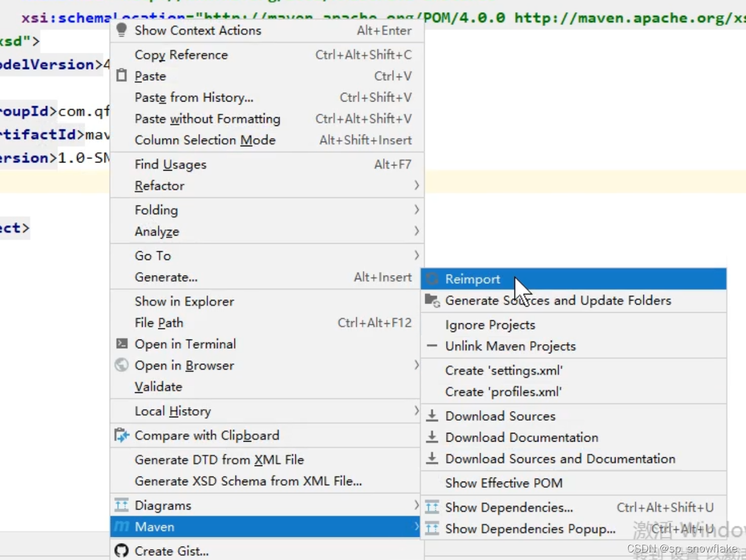Click the GitHub icon beside Create Gist
This screenshot has width=746, height=560.
122,551
